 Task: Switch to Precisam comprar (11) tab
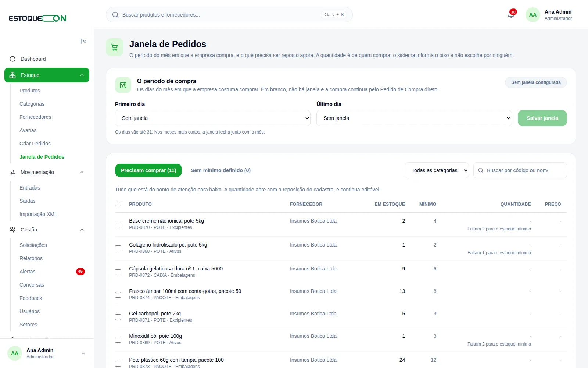[148, 170]
